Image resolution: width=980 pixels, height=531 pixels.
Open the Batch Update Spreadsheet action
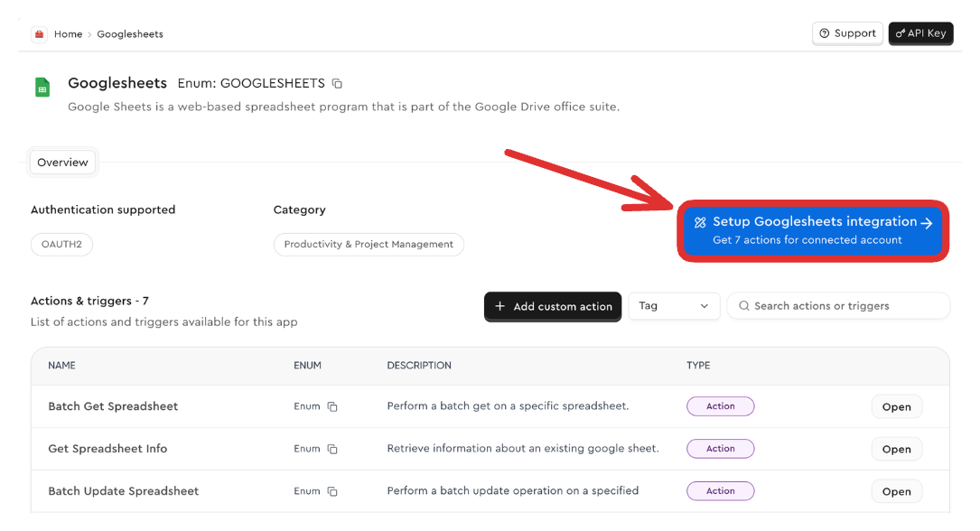tap(896, 491)
